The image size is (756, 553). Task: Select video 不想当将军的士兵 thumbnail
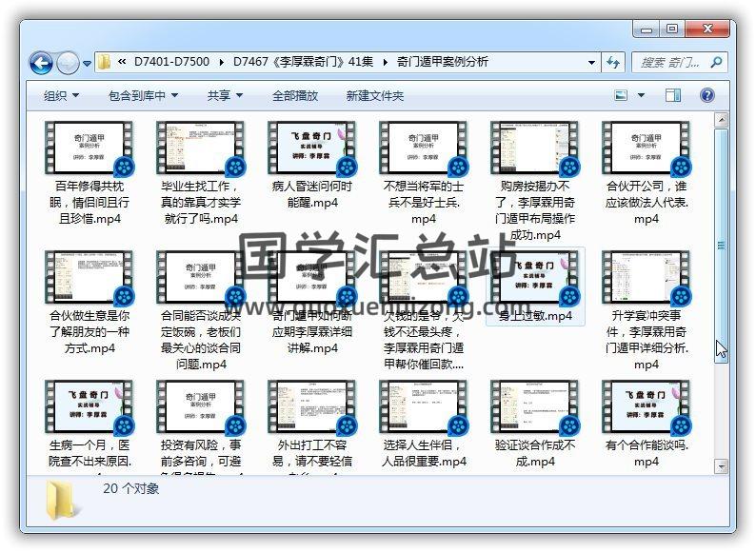click(424, 148)
